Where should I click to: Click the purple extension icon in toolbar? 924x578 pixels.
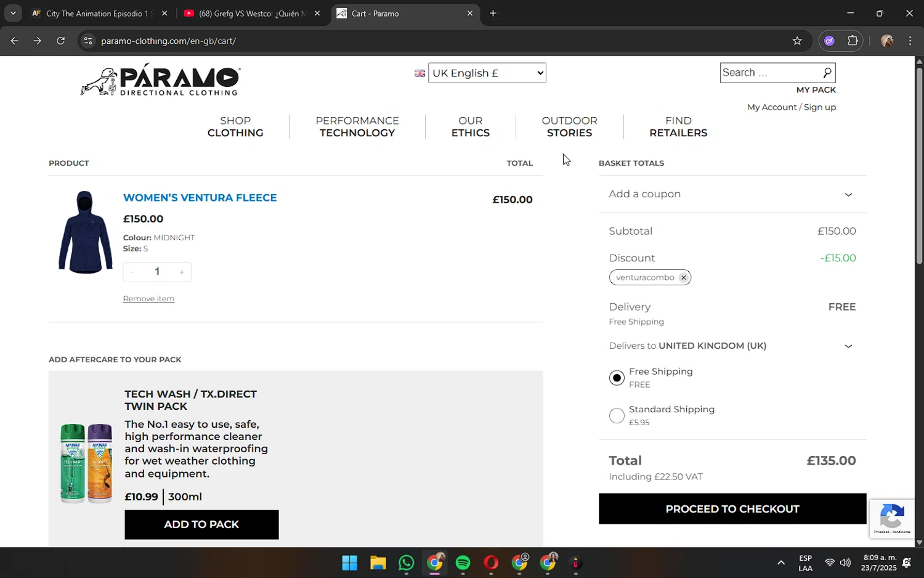coord(829,41)
